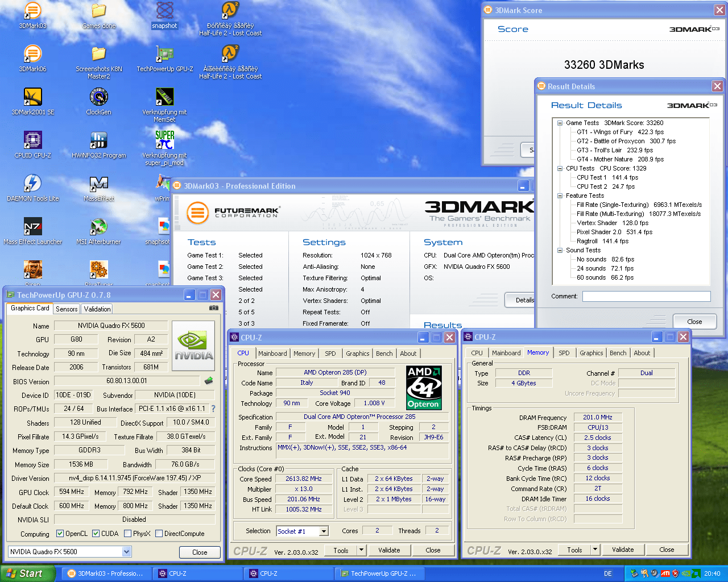Toggle the CUDA checkbox
The height and width of the screenshot is (582, 728).
[x=96, y=533]
